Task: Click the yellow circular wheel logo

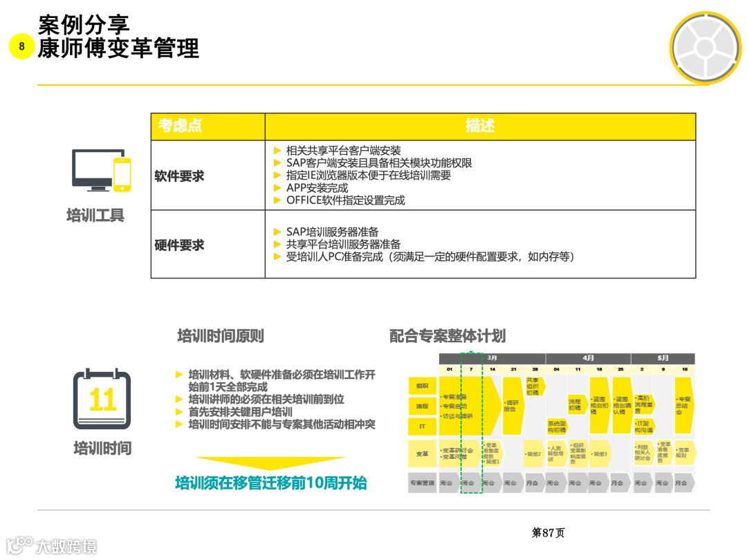Action: pos(705,47)
